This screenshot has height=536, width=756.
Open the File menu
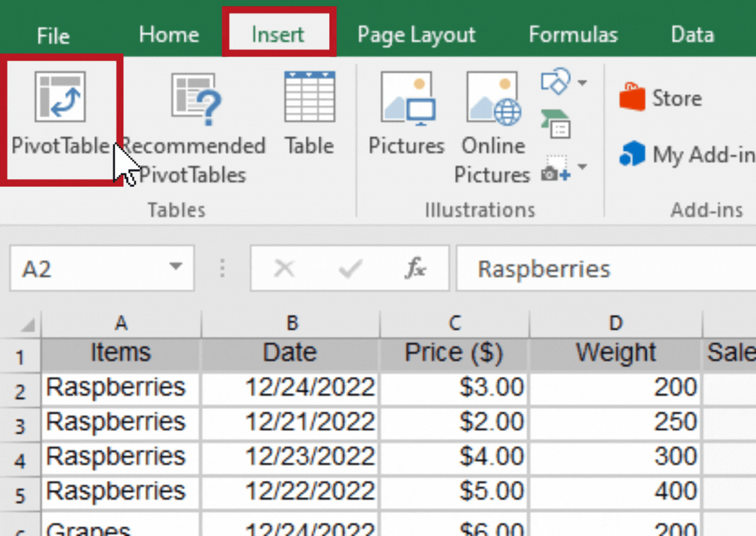pos(52,35)
